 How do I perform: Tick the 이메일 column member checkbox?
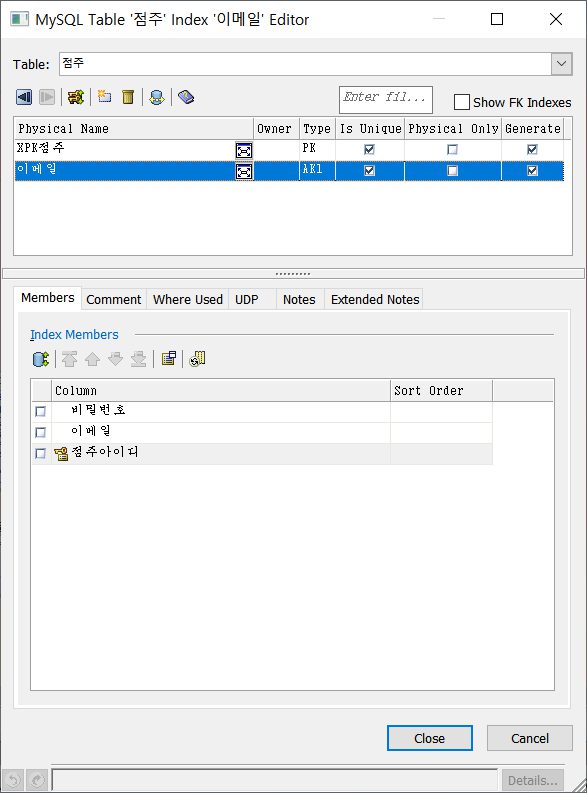pyautogui.click(x=40, y=432)
